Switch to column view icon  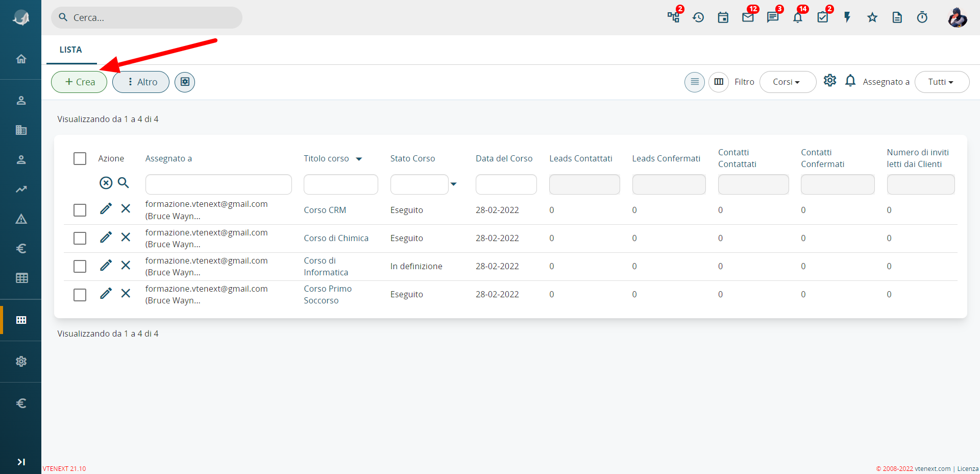(x=719, y=82)
